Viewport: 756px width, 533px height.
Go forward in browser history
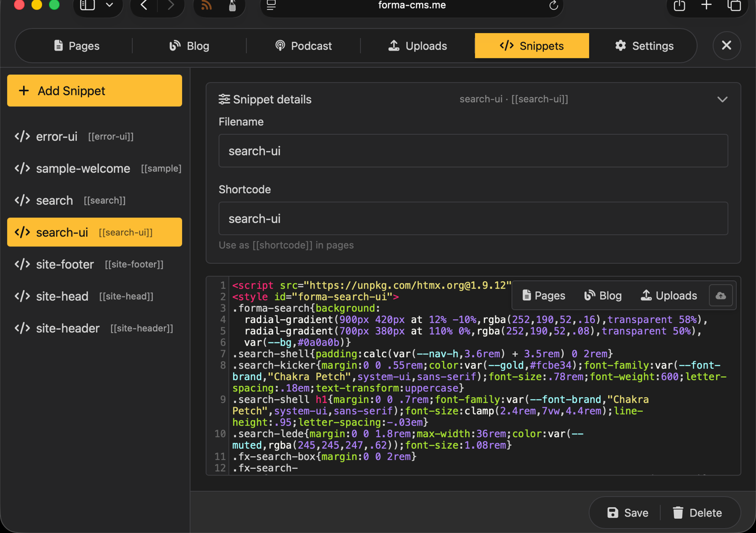coord(170,5)
